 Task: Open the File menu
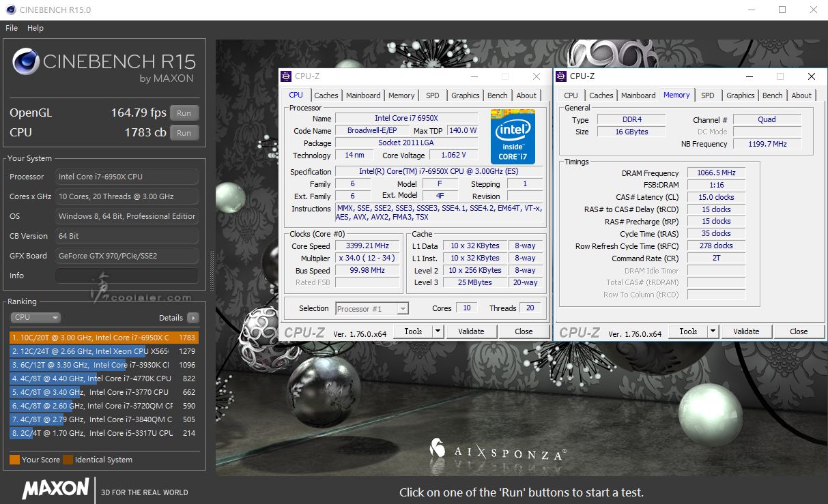click(12, 28)
